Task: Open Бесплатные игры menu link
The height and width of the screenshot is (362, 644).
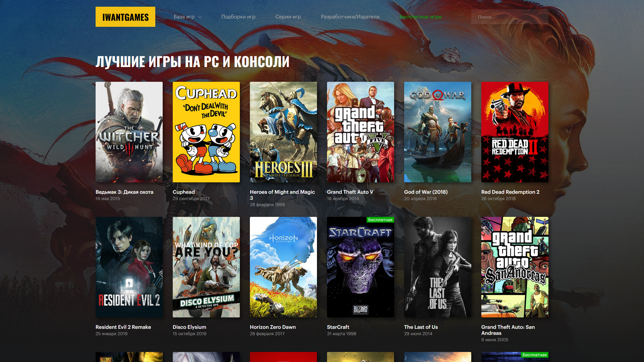Action: click(421, 17)
